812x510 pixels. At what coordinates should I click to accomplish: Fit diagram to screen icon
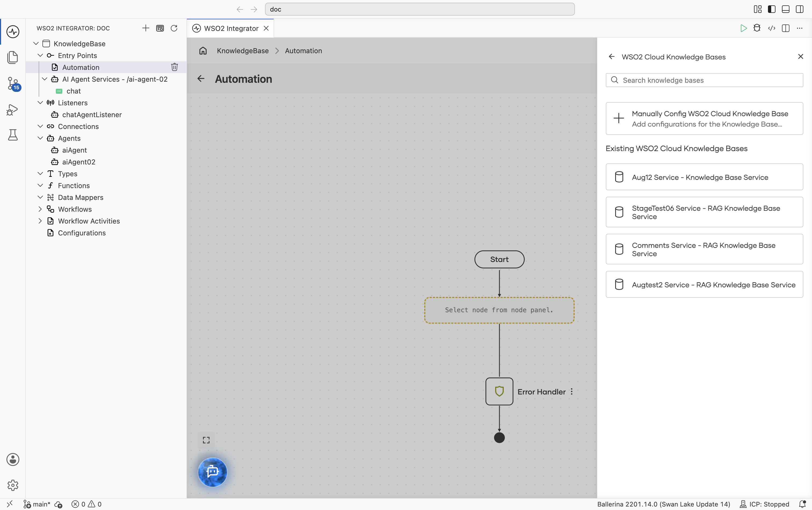tap(206, 440)
